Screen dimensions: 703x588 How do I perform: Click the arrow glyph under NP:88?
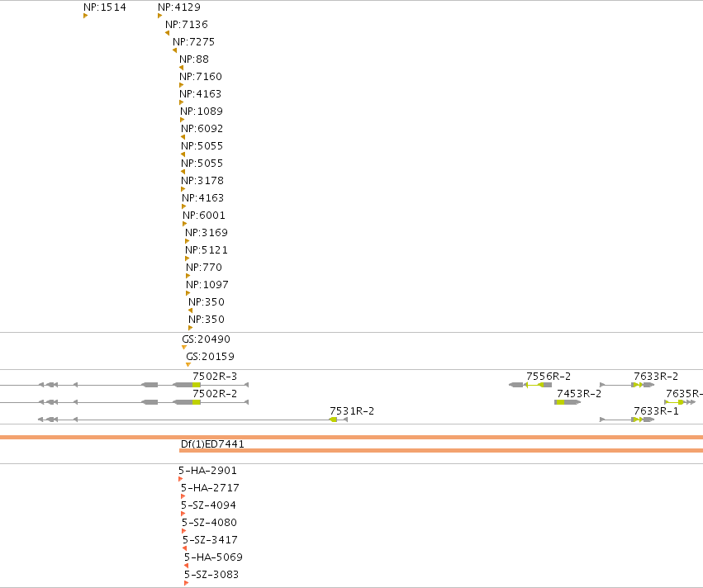(181, 68)
